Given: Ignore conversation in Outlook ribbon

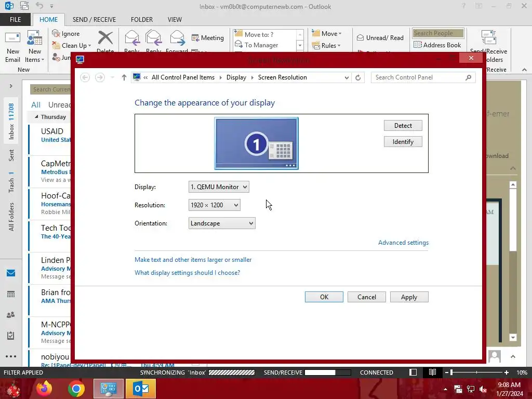Looking at the screenshot, I should [66, 34].
